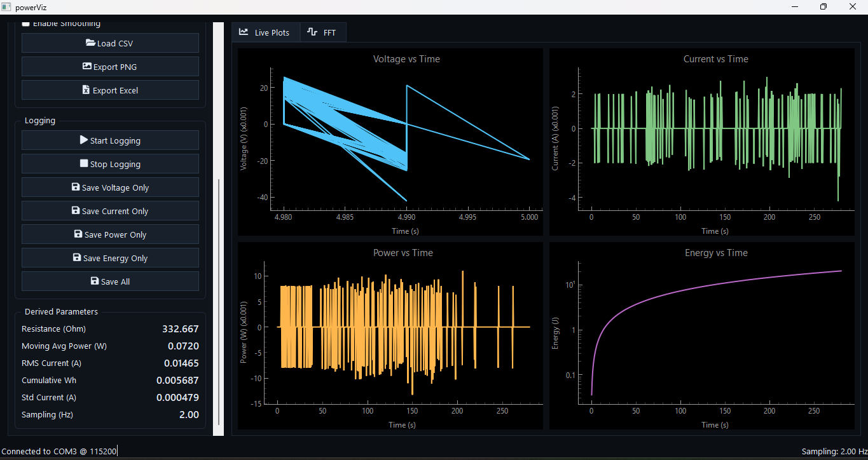This screenshot has width=868, height=460.
Task: Click the chart icon on Live Plots tab
Action: pyautogui.click(x=244, y=32)
